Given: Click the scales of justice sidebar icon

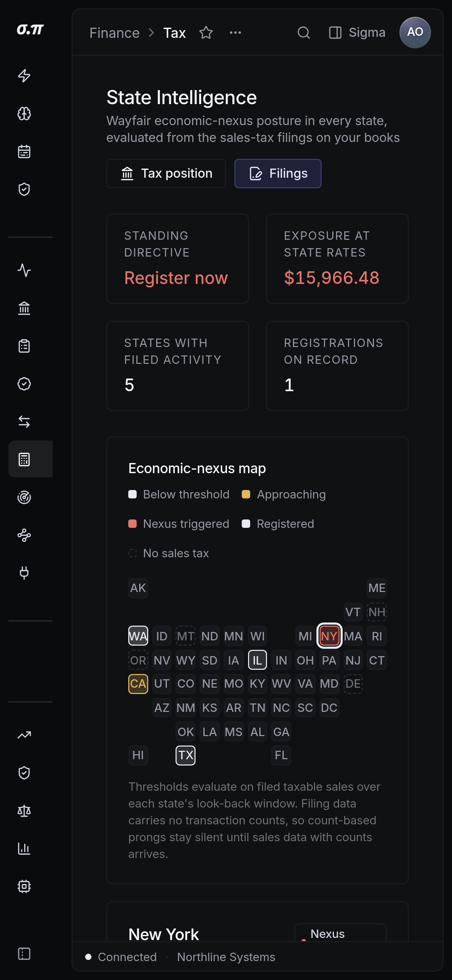Looking at the screenshot, I should coord(24,811).
